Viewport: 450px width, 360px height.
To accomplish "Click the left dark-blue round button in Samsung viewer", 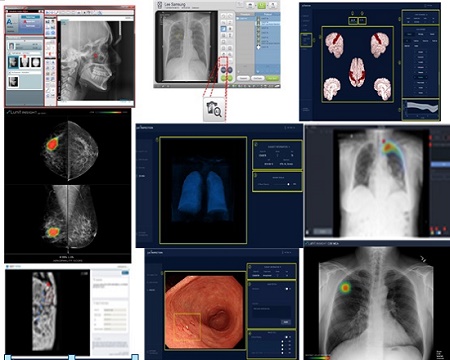I will [x=223, y=70].
